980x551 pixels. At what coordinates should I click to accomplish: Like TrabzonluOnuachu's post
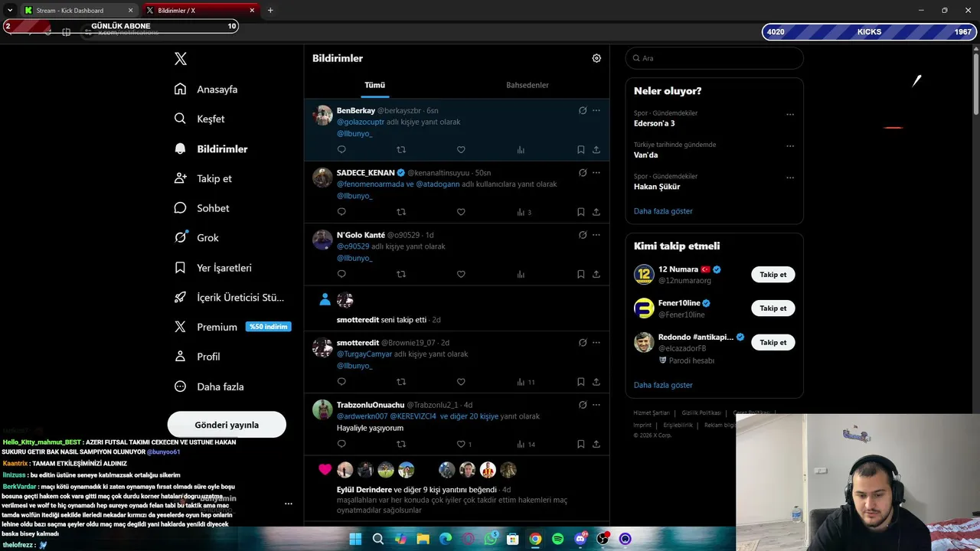pyautogui.click(x=464, y=444)
